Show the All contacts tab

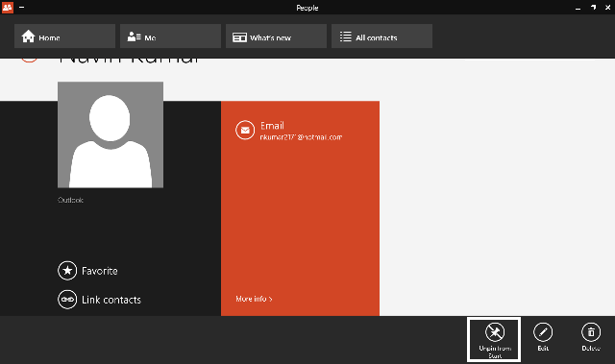382,36
